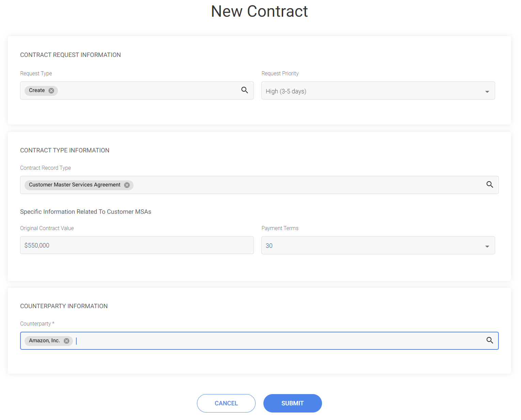This screenshot has height=420, width=521.
Task: Remove the Create chip via its X
Action: 51,91
